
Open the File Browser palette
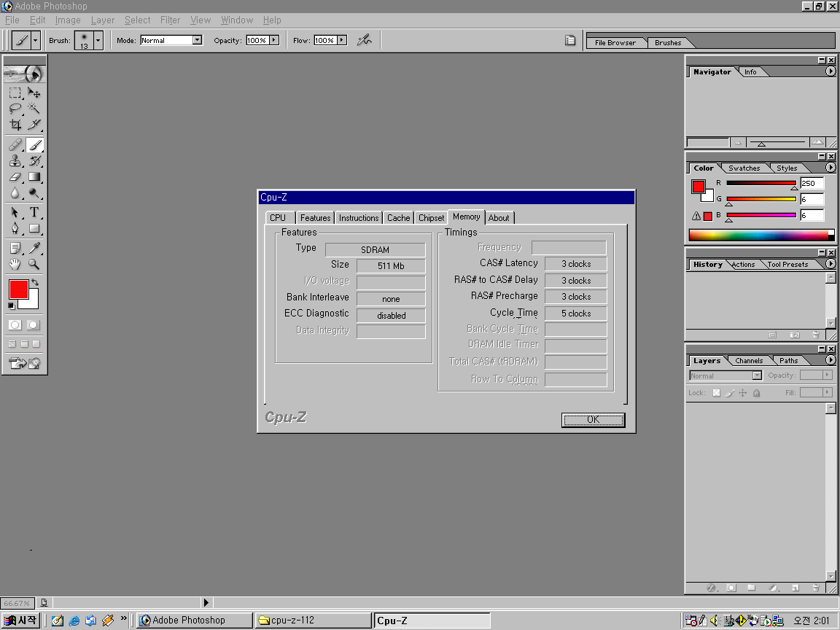[x=615, y=43]
